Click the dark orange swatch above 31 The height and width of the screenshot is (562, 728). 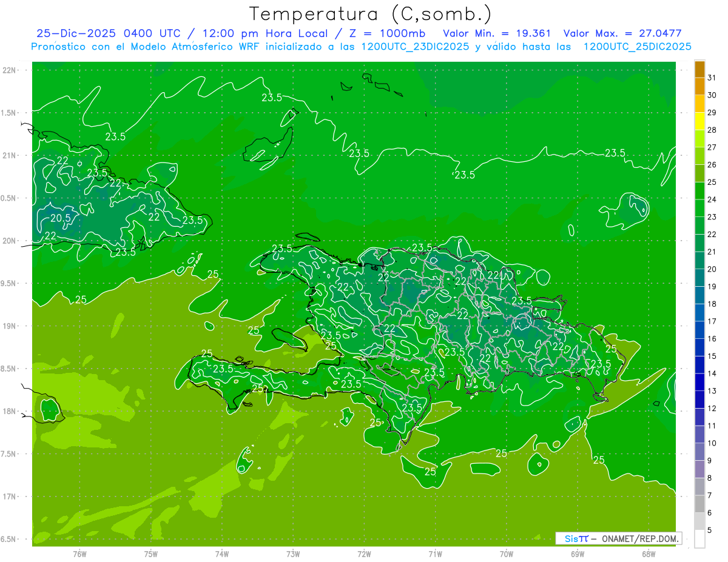699,69
